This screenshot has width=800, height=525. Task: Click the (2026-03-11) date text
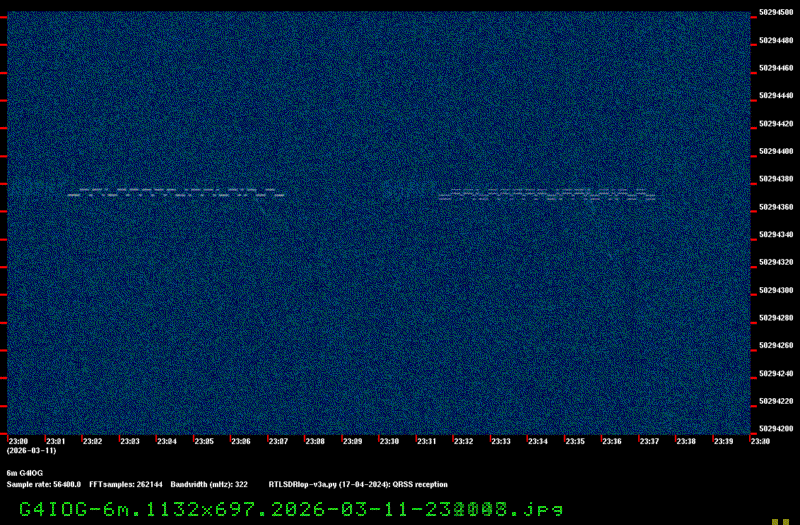click(32, 451)
